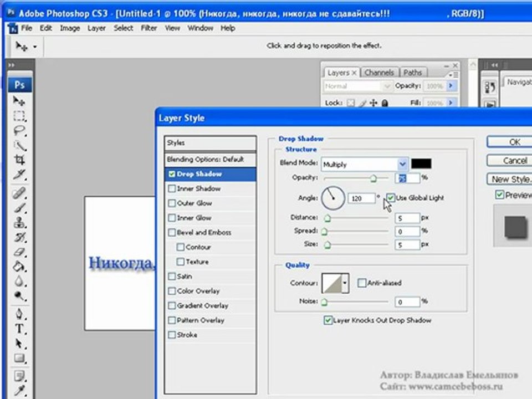532x399 pixels.
Task: Select the Eraser tool
Action: [19, 252]
